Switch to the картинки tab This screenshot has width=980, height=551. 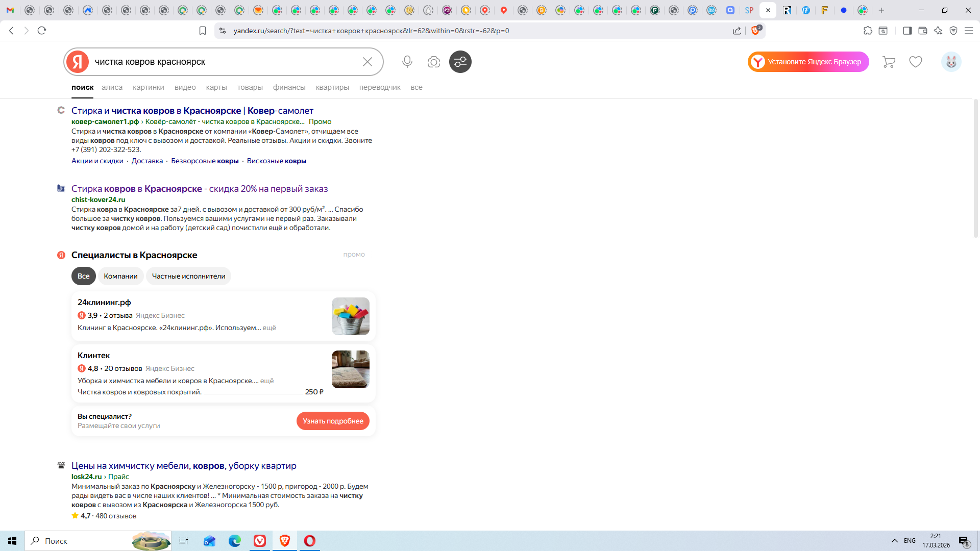point(148,87)
